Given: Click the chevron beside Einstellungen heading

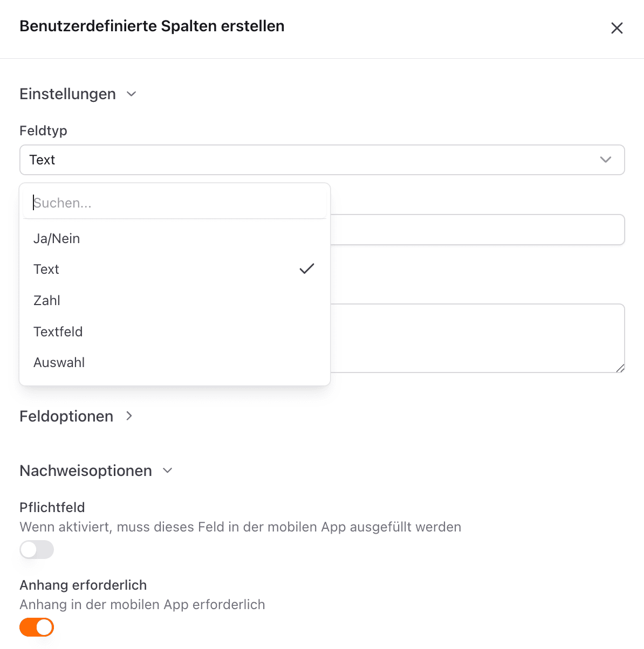Looking at the screenshot, I should point(131,94).
